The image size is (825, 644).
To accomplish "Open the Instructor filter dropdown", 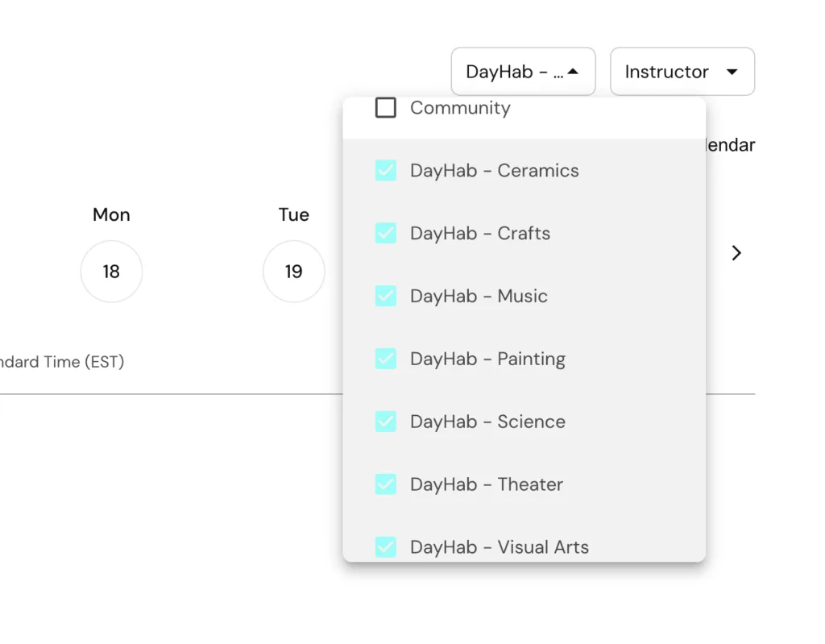I will pos(682,72).
